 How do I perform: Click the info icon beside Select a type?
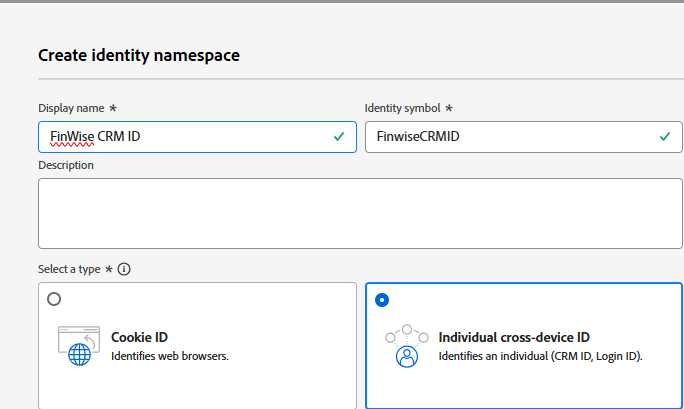click(x=124, y=269)
